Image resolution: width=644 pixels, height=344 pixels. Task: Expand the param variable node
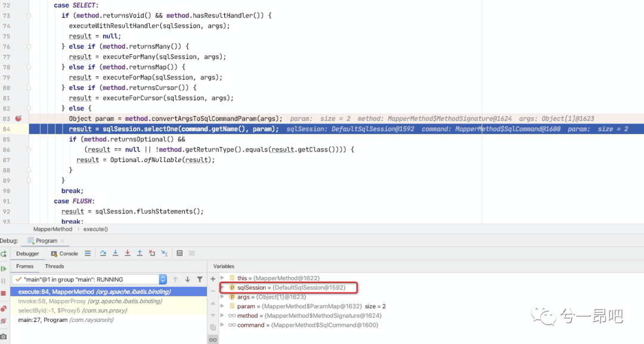pos(222,306)
